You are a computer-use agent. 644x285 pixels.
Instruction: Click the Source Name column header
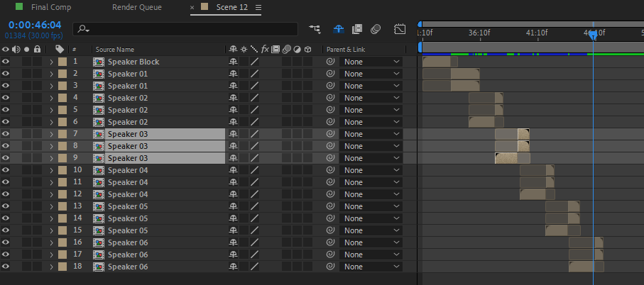[x=115, y=50]
